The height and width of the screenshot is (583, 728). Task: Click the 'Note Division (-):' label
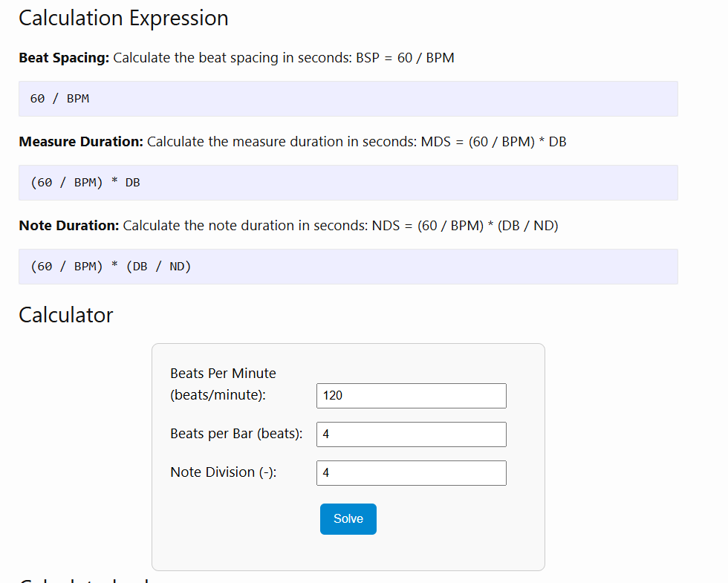tap(223, 472)
